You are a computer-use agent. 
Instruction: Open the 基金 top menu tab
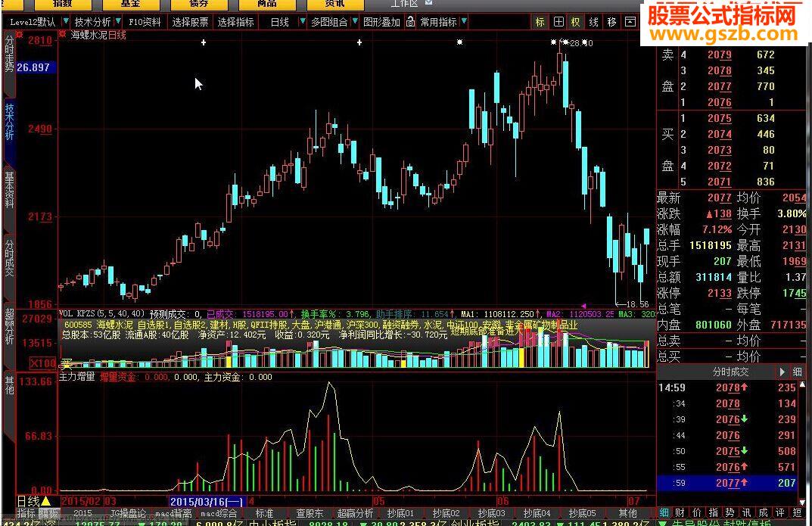tap(130, 4)
